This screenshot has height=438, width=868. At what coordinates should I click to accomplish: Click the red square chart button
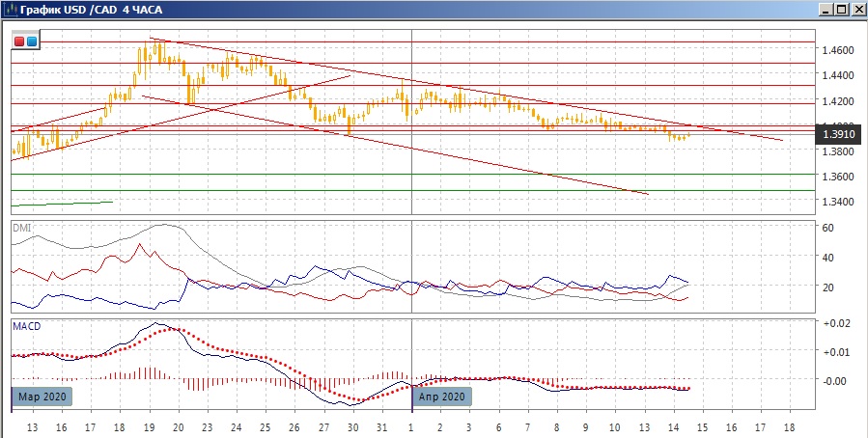tap(19, 41)
